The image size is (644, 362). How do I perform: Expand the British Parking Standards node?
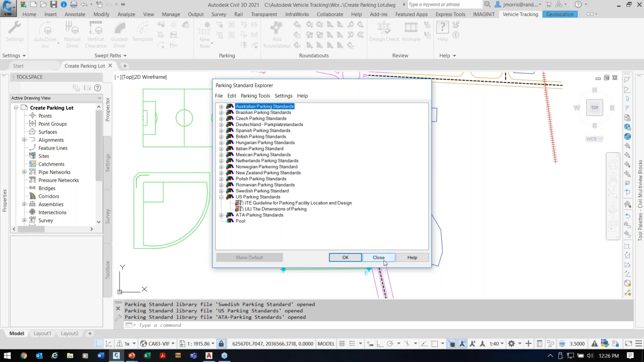221,137
